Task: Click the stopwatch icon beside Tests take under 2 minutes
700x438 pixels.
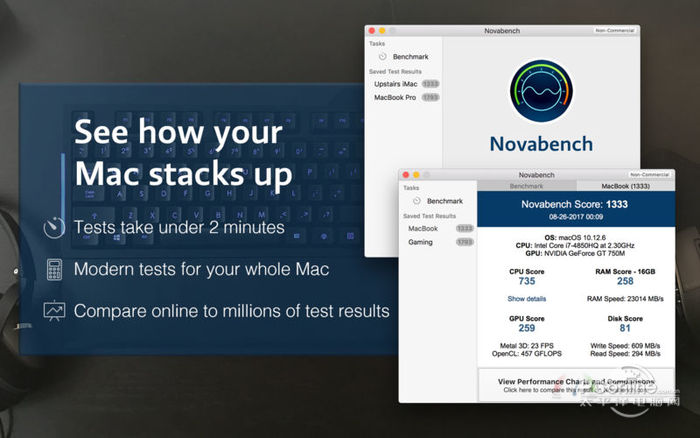Action: [54, 227]
